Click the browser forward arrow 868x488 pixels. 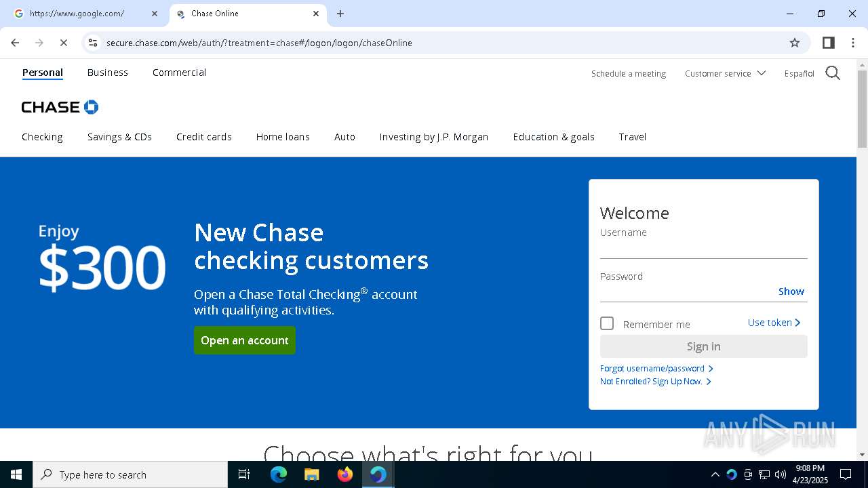pos(39,43)
